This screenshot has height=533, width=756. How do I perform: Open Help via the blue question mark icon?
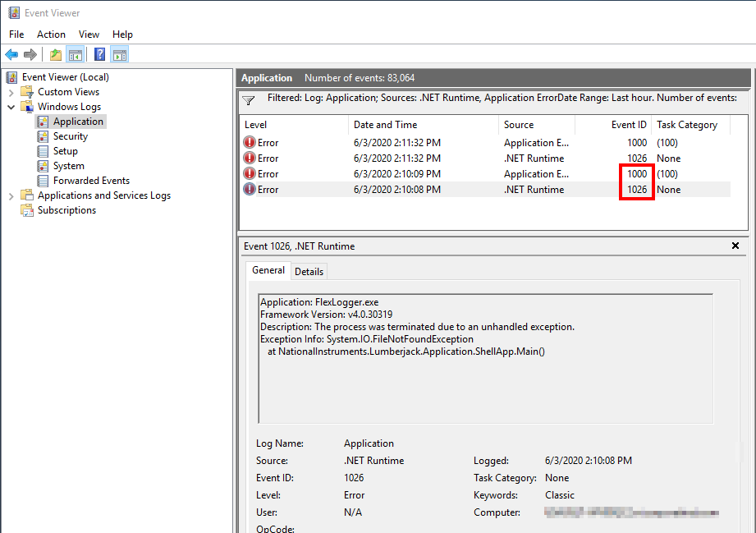click(x=99, y=55)
